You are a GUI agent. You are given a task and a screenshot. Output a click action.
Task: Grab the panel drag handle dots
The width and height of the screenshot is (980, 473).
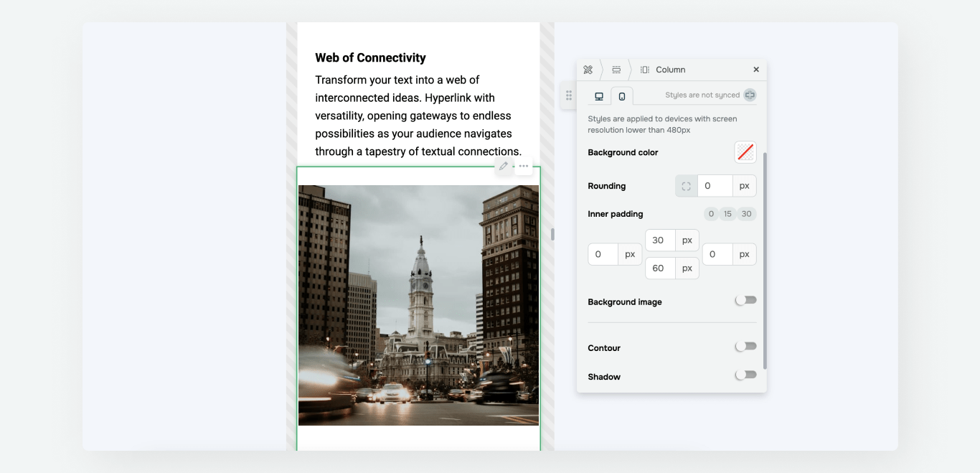click(x=568, y=95)
